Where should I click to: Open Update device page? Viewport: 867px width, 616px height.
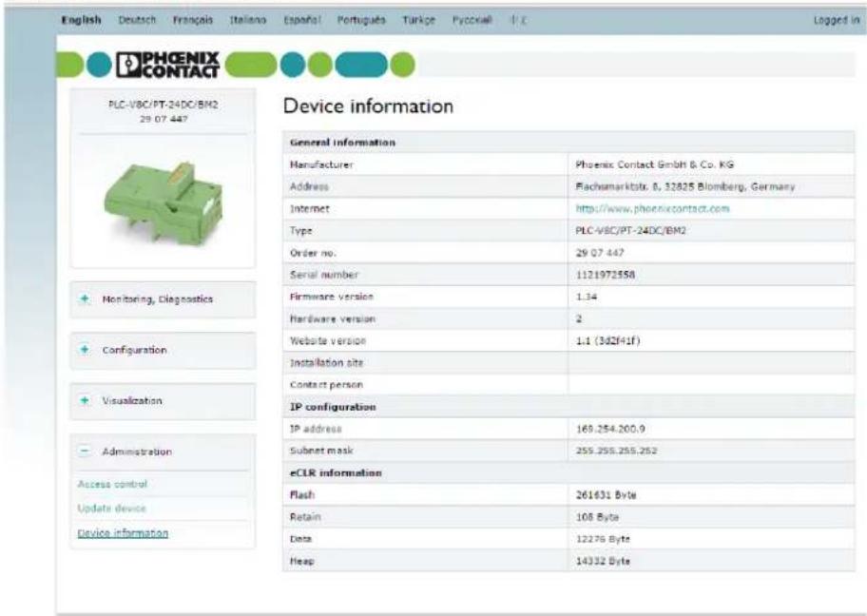pos(111,509)
